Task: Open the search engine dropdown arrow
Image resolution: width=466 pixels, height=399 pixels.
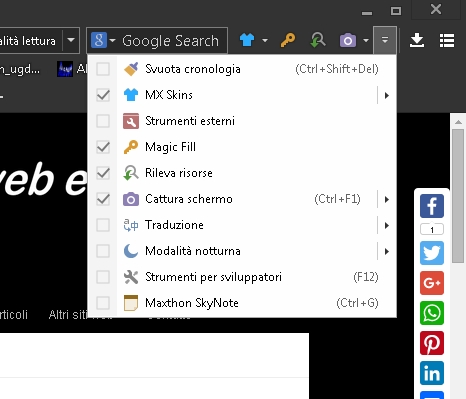Action: click(x=112, y=40)
